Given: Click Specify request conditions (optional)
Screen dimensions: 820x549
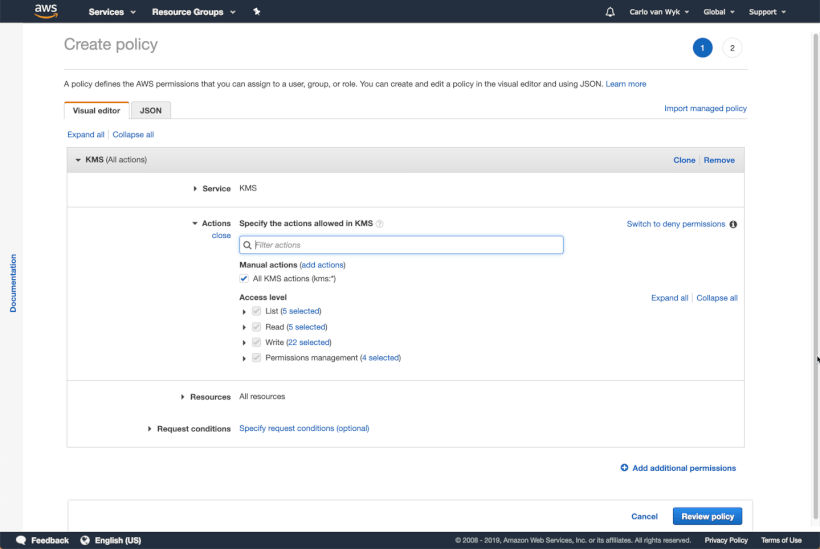Looking at the screenshot, I should coord(304,428).
